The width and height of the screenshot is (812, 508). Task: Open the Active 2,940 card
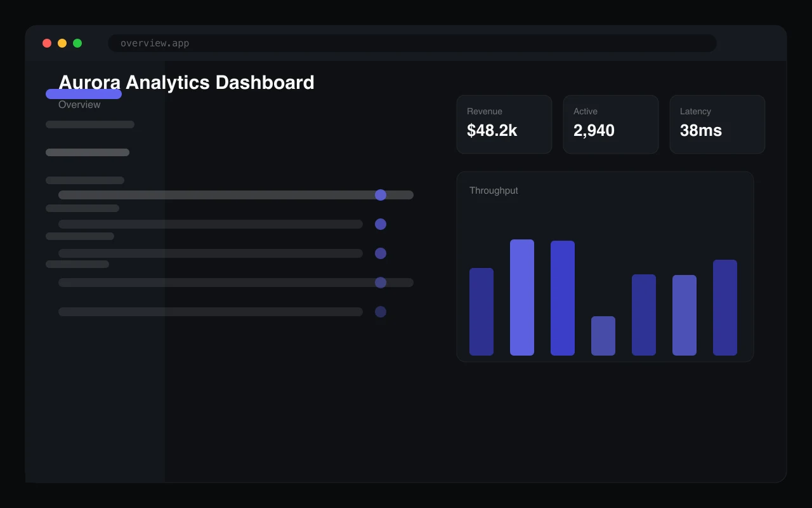click(x=611, y=124)
